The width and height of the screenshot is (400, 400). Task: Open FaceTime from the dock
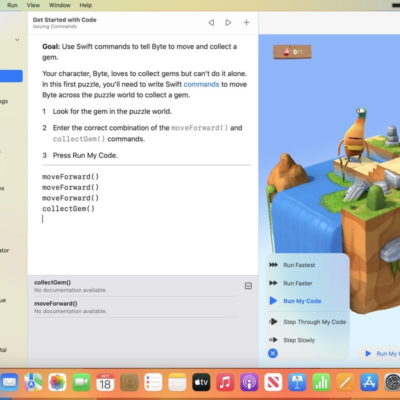point(81,382)
